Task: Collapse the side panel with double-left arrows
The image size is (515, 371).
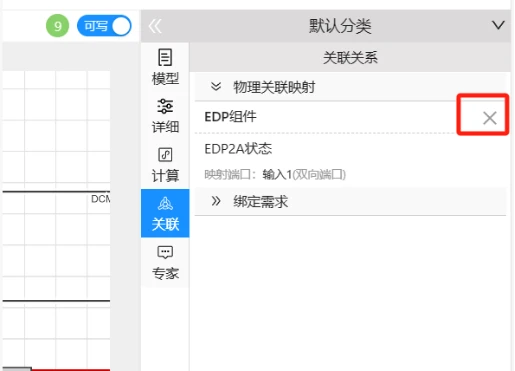Action: tap(155, 26)
